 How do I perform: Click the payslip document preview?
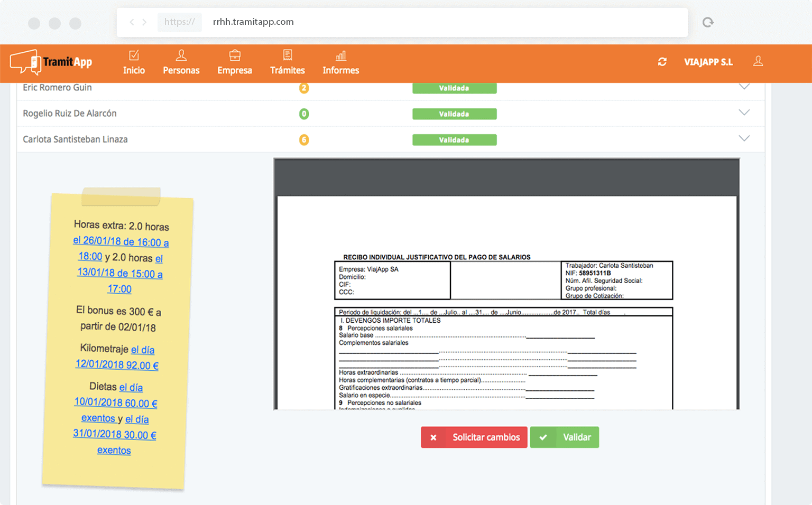point(507,303)
